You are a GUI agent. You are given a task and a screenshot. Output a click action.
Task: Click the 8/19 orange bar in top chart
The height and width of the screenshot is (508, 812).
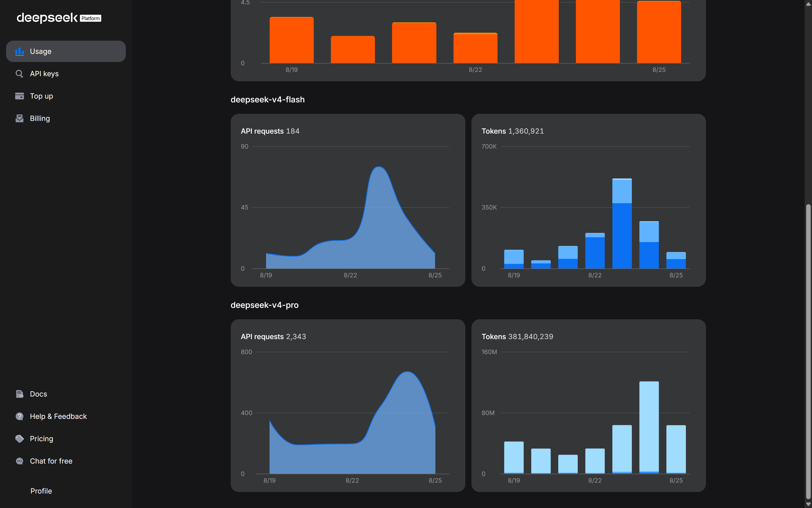[292, 40]
